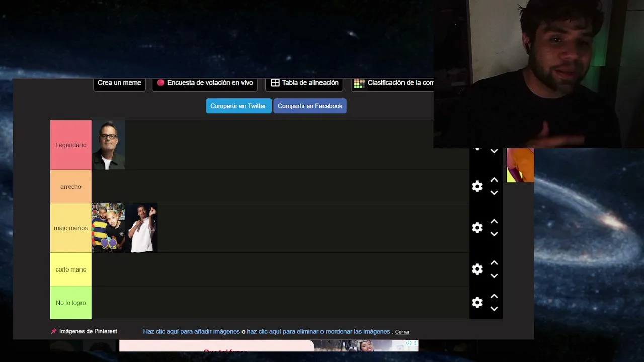Viewport: 644px width, 362px height.
Task: Click the Crea un meme button
Action: [x=119, y=83]
